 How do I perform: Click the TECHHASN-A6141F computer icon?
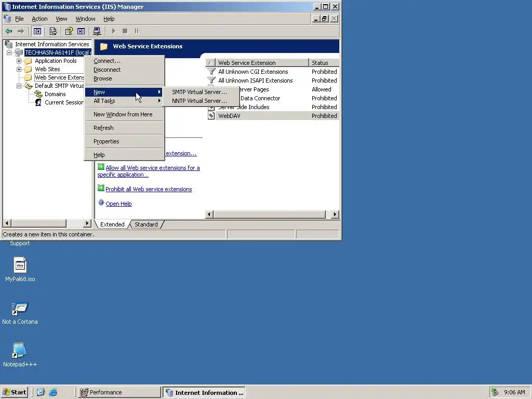(19, 52)
